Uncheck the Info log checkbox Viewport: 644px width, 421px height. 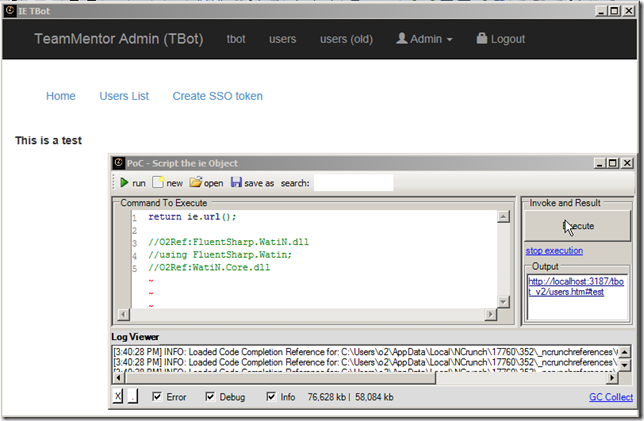coord(271,397)
